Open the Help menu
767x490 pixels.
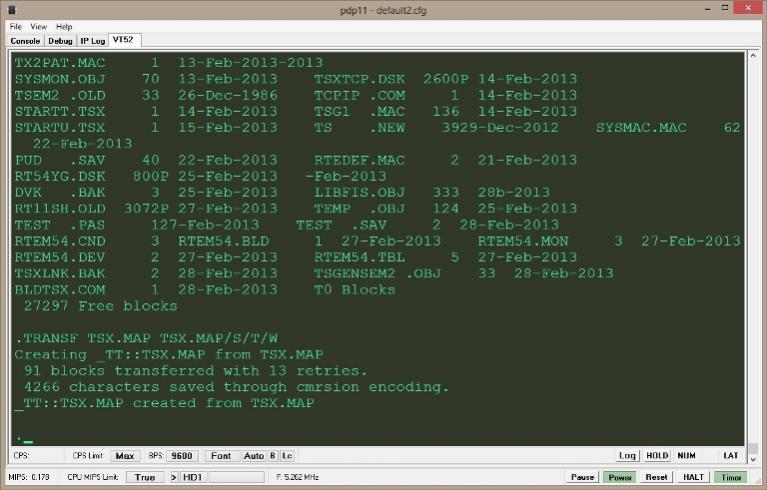pos(64,26)
